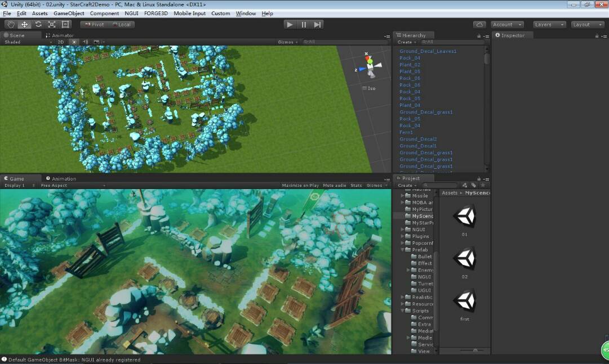Open Unity cloud services
The image size is (609, 364).
[479, 24]
